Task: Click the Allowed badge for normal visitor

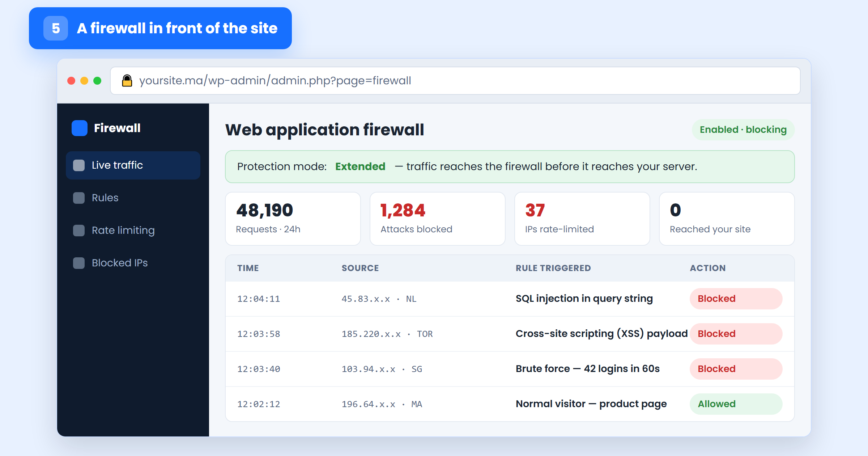Action: click(736, 404)
